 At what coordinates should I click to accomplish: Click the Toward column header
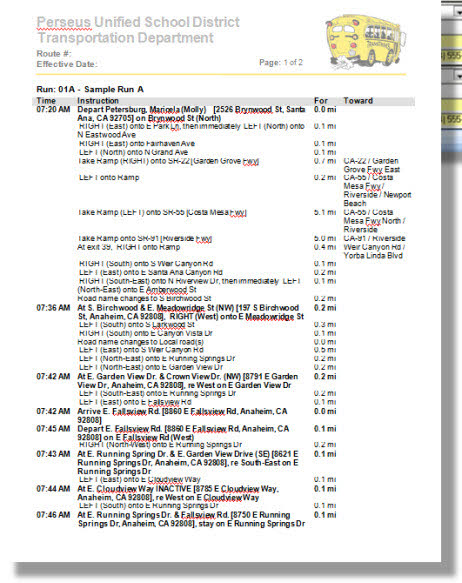point(358,101)
